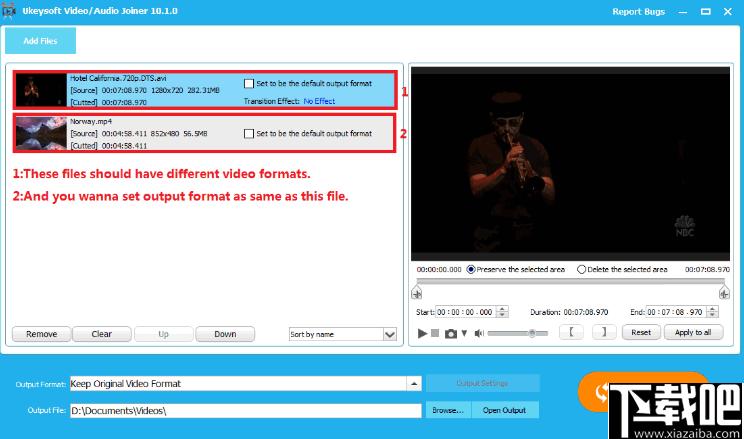Click the left trim marker on the timeline
The height and width of the screenshot is (439, 744).
417,292
